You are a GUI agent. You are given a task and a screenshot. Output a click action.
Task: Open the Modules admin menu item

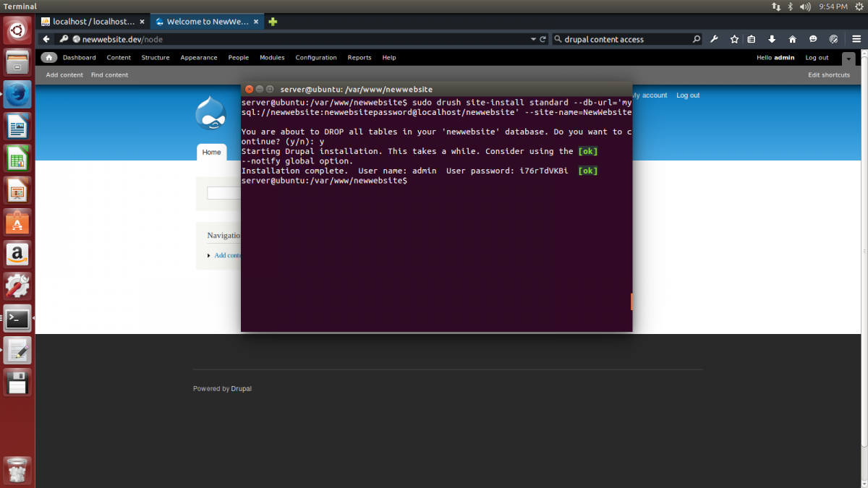tap(272, 58)
